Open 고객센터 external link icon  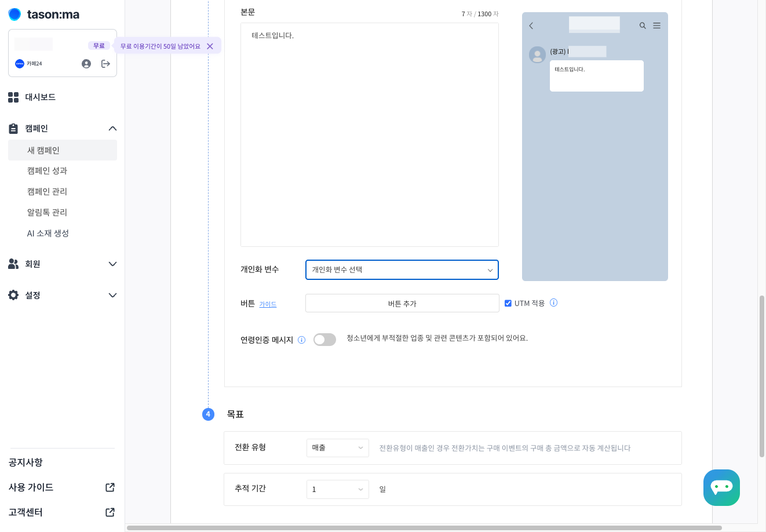click(x=110, y=512)
